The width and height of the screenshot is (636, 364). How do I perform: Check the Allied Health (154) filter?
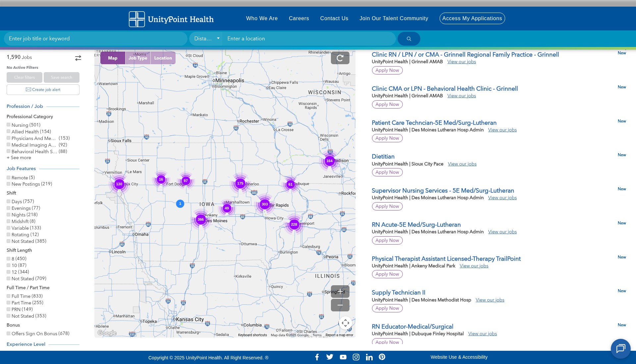[x=9, y=131]
